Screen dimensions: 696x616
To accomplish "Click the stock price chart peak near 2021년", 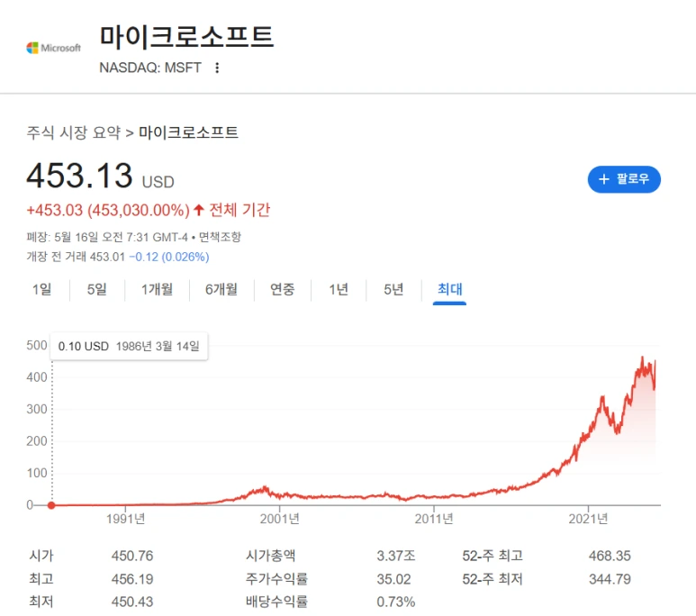I will click(x=602, y=397).
